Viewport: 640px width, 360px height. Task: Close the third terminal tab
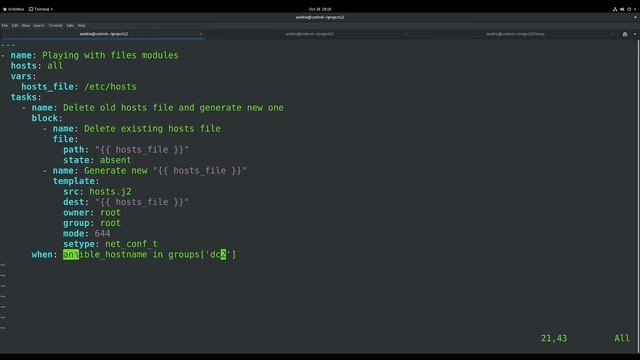612,34
